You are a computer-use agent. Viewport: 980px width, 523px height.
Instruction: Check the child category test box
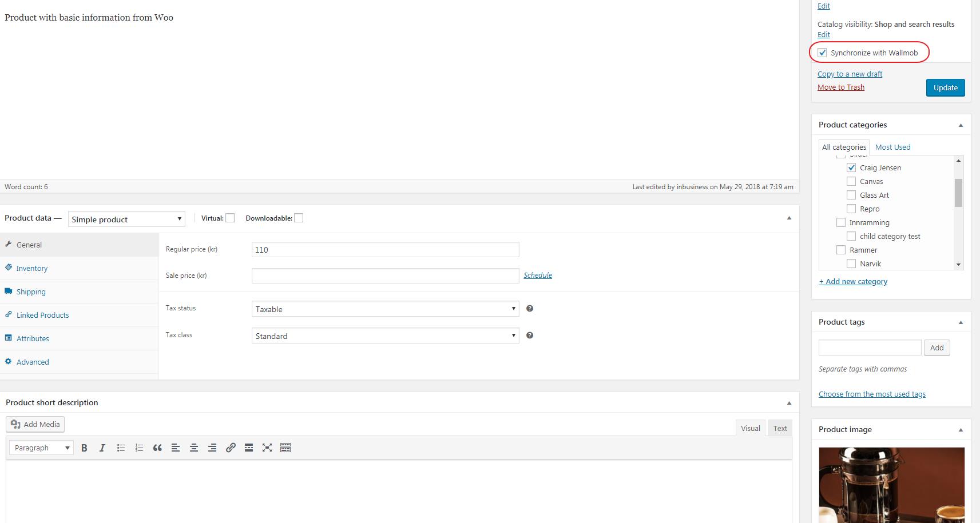coord(851,236)
